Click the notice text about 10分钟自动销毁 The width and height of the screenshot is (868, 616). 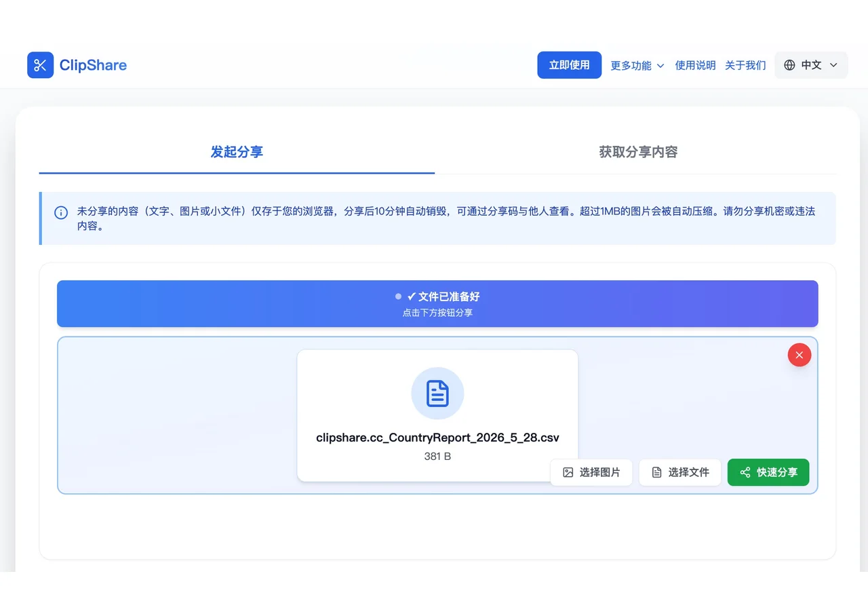[x=446, y=218]
